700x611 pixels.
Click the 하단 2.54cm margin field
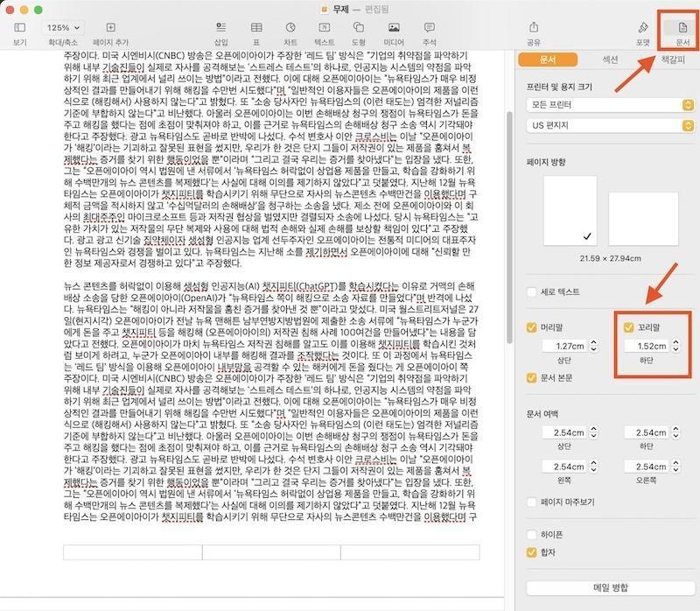[647, 432]
